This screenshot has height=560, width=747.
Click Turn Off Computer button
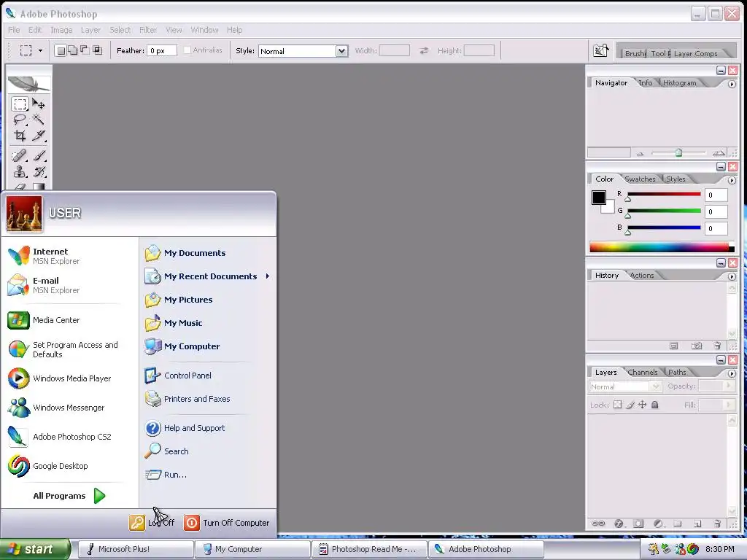[x=227, y=523]
